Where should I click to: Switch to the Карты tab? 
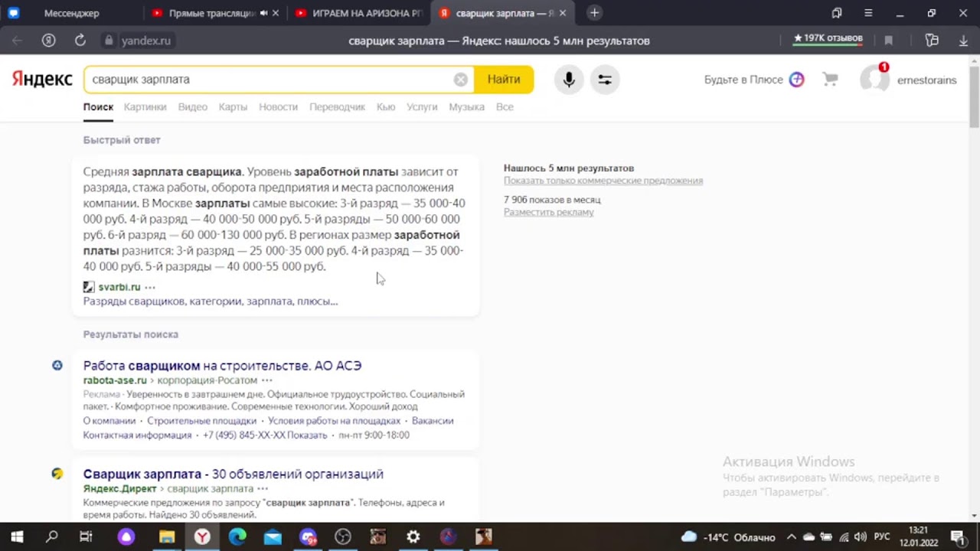pos(233,107)
